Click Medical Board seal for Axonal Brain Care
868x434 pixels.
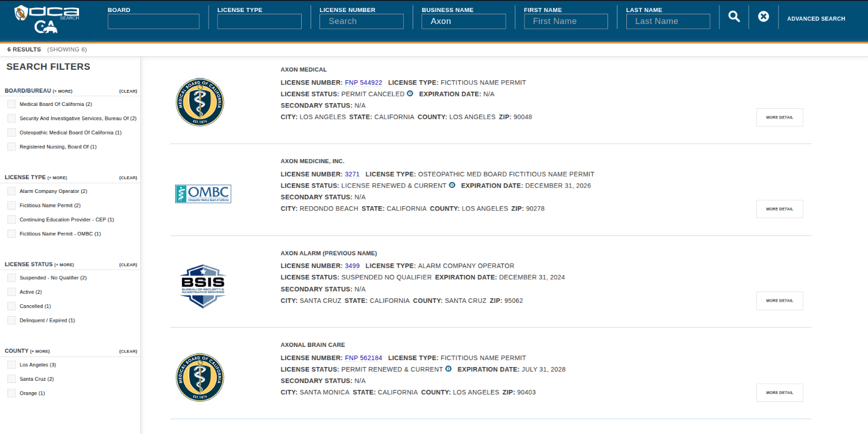point(200,377)
